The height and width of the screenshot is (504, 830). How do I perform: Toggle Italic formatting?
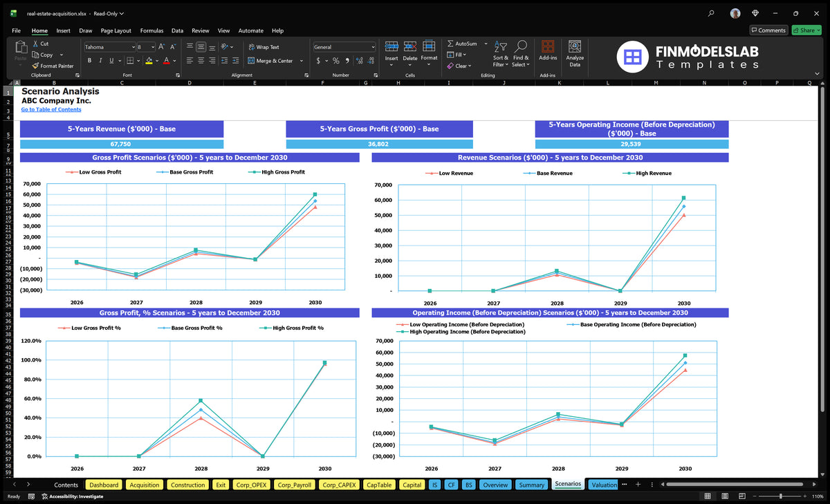pyautogui.click(x=101, y=61)
